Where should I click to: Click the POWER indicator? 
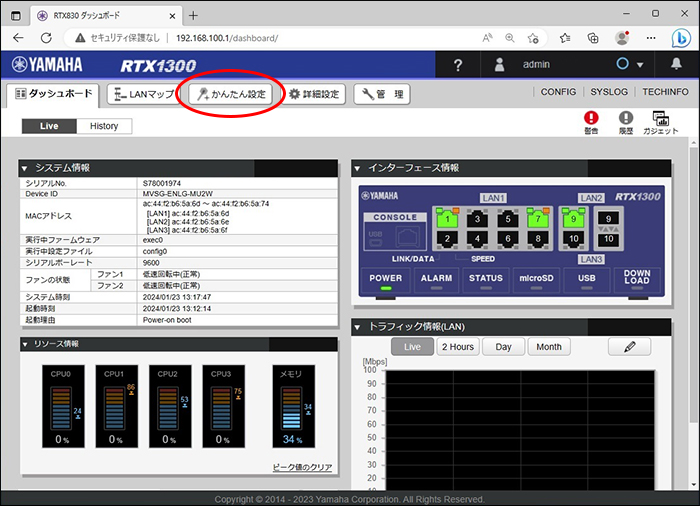tap(386, 280)
